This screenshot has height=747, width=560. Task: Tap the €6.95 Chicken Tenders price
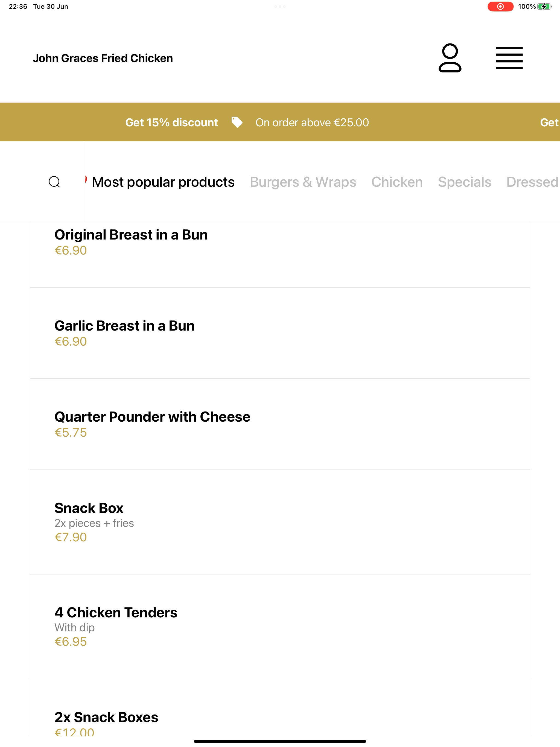(x=71, y=642)
